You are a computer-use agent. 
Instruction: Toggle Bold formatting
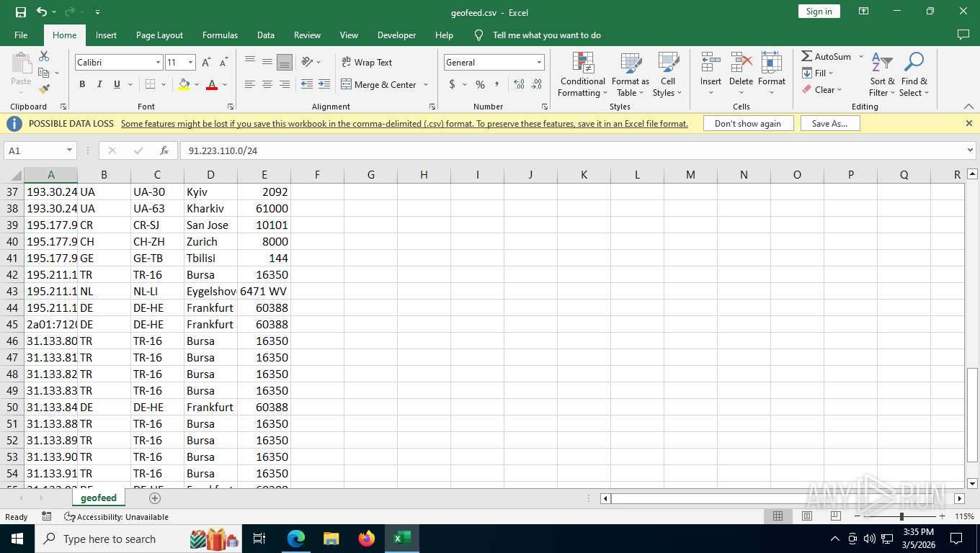pos(82,84)
